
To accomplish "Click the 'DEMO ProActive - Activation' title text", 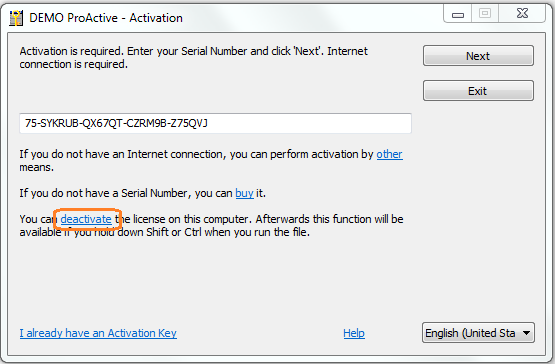I will click(106, 18).
